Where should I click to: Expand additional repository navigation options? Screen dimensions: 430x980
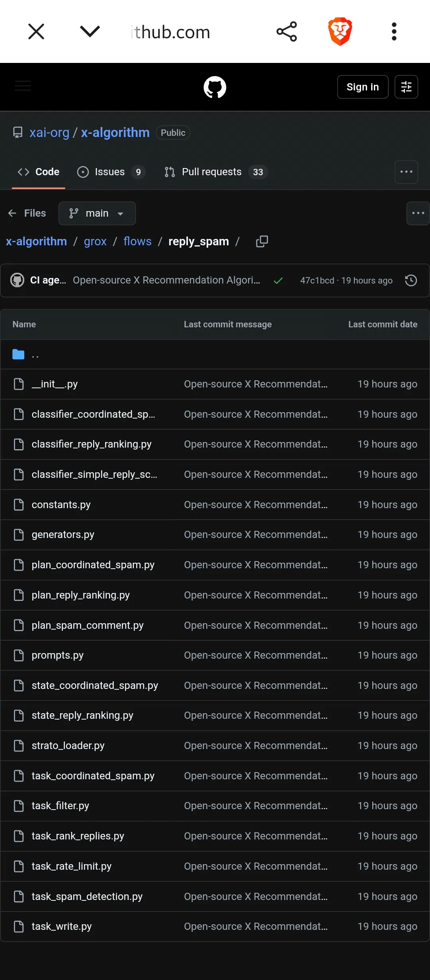click(x=406, y=172)
